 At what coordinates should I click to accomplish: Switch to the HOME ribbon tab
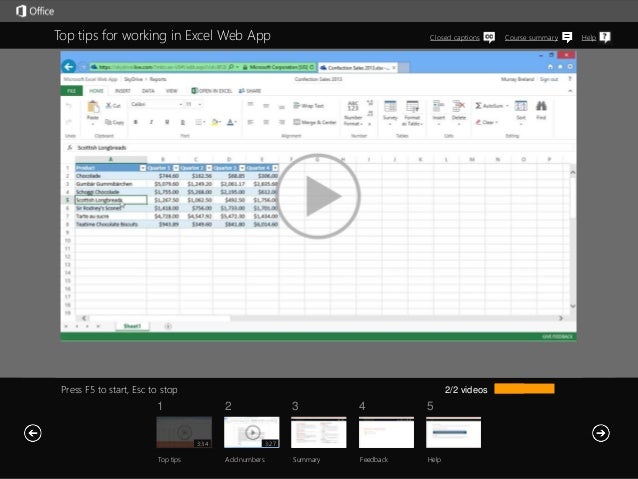coord(96,91)
